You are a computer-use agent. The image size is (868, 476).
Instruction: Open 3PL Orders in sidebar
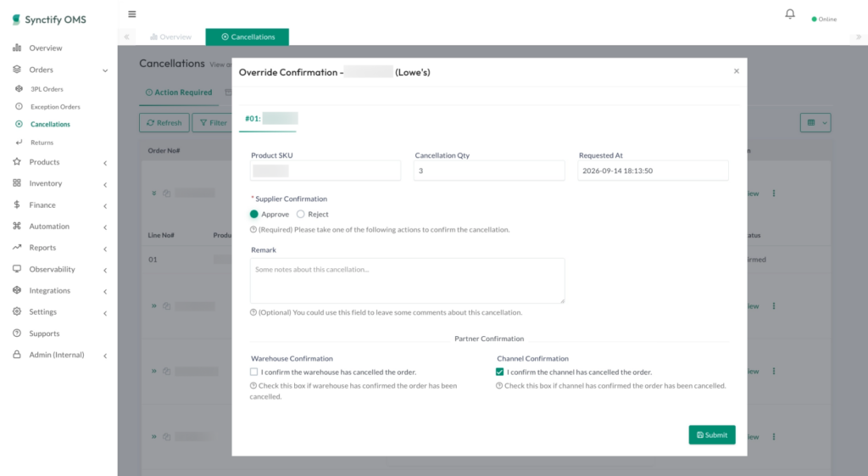(47, 88)
